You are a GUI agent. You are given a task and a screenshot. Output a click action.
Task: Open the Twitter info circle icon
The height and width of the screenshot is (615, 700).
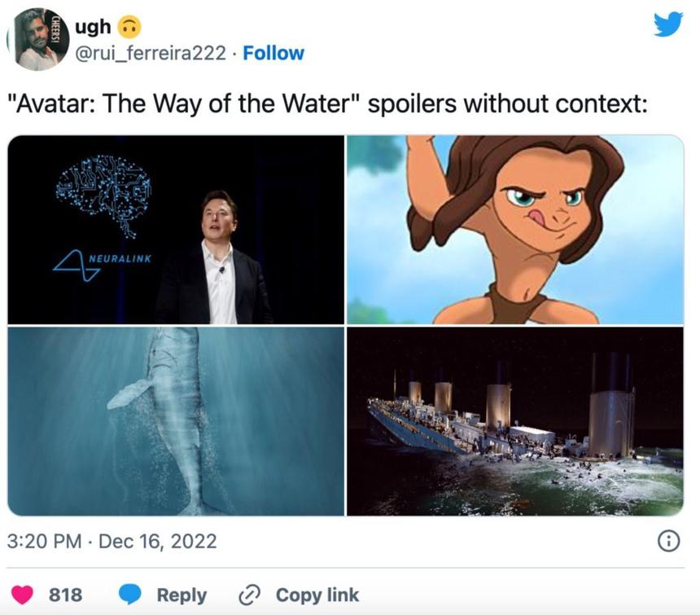click(668, 541)
